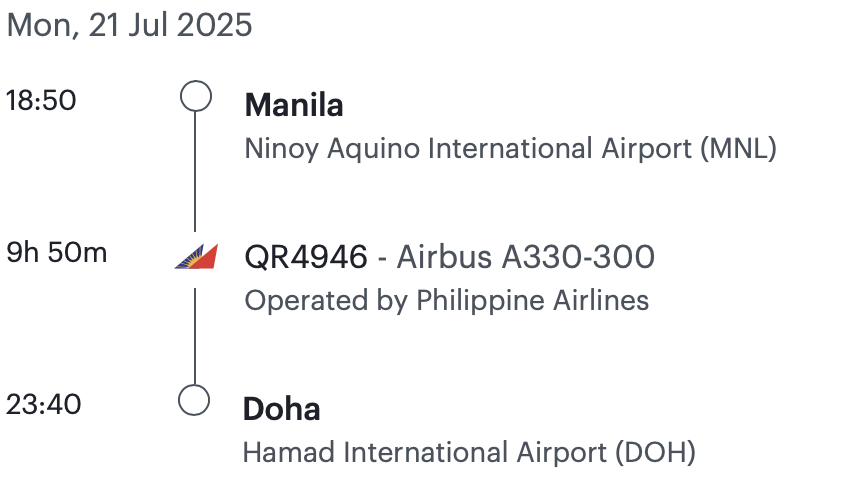Click Ninoy Aquino International Airport (MNL) text

(x=511, y=148)
